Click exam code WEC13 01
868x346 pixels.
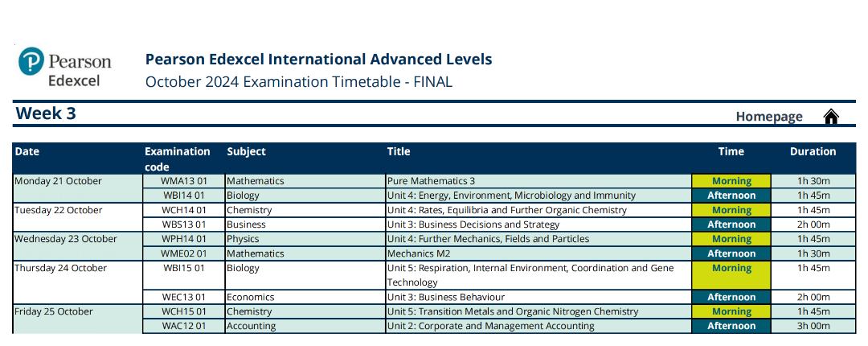click(184, 297)
